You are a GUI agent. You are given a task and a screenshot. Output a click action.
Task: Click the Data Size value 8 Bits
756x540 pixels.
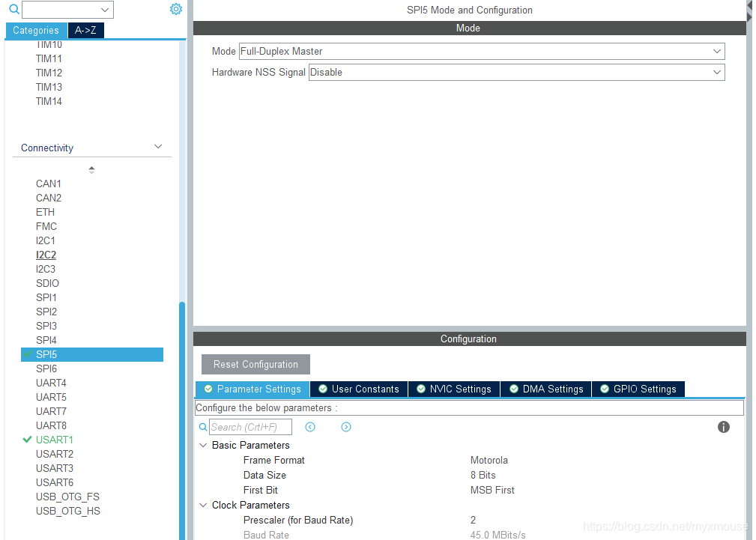click(483, 475)
